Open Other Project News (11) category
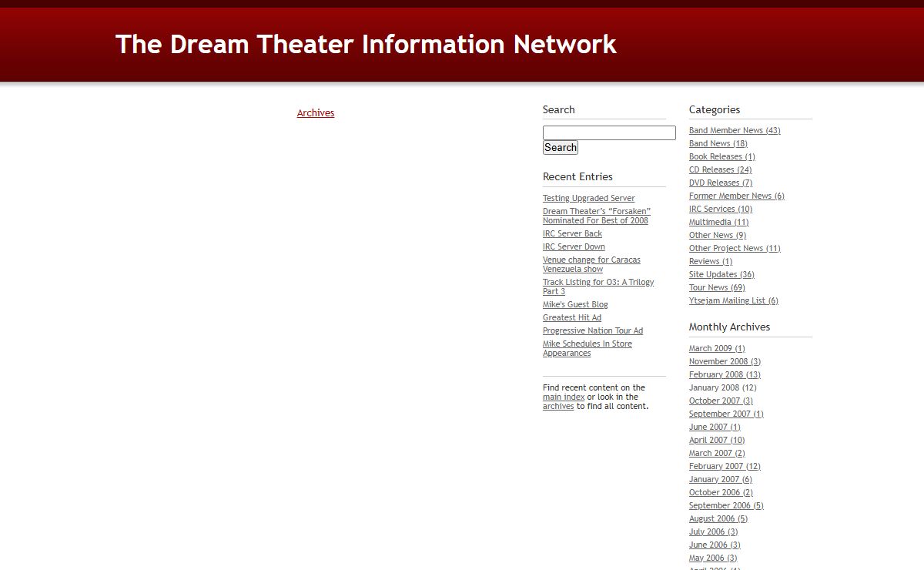Image resolution: width=924 pixels, height=570 pixels. click(x=735, y=248)
